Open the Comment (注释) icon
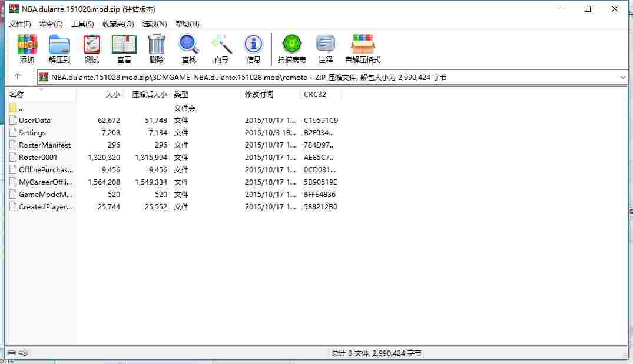 tap(326, 44)
